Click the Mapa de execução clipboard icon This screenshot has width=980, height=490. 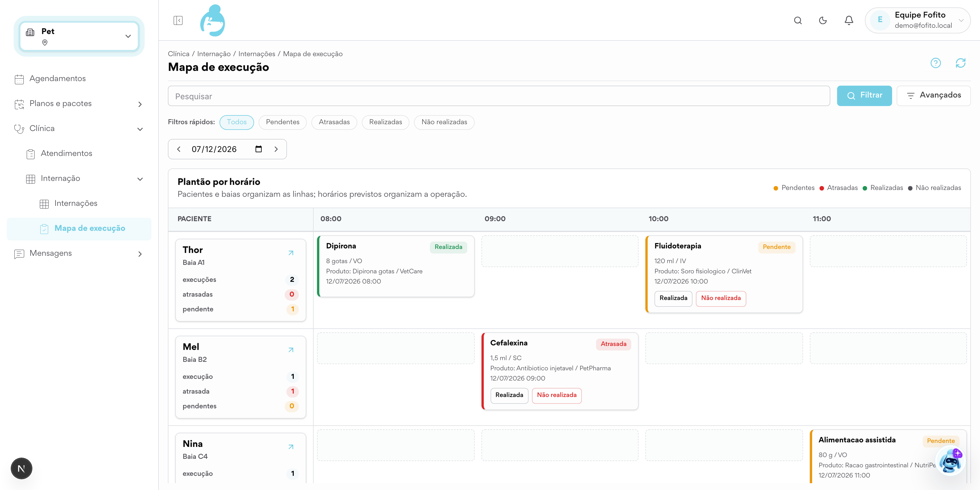click(x=44, y=229)
